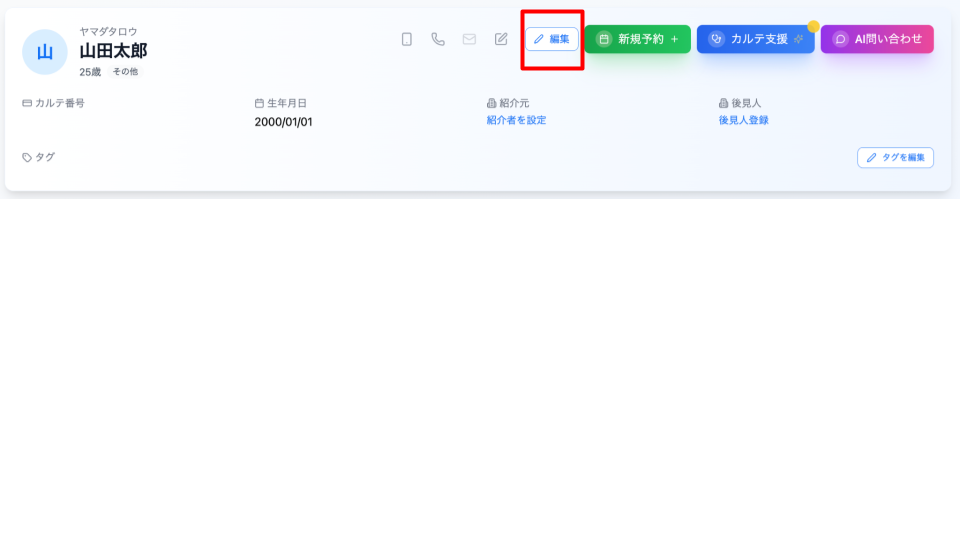Click the カルテ番号 card icon
Viewport: 960px width, 540px height.
tap(27, 103)
